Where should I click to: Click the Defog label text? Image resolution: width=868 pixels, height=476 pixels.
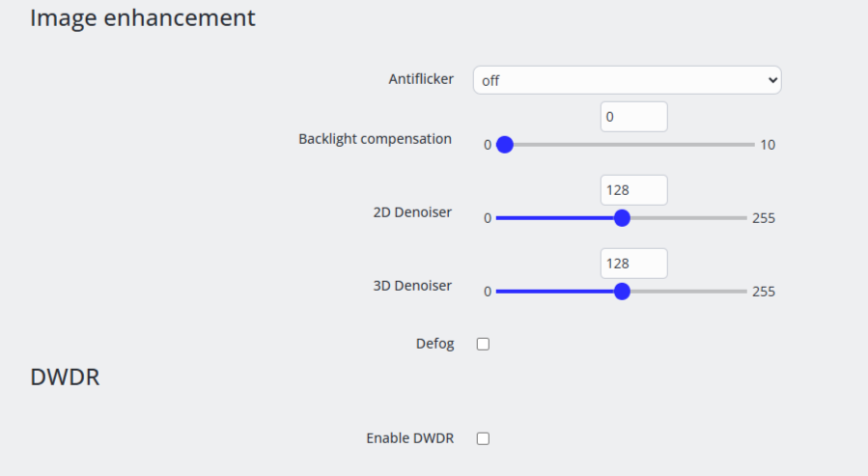(434, 344)
